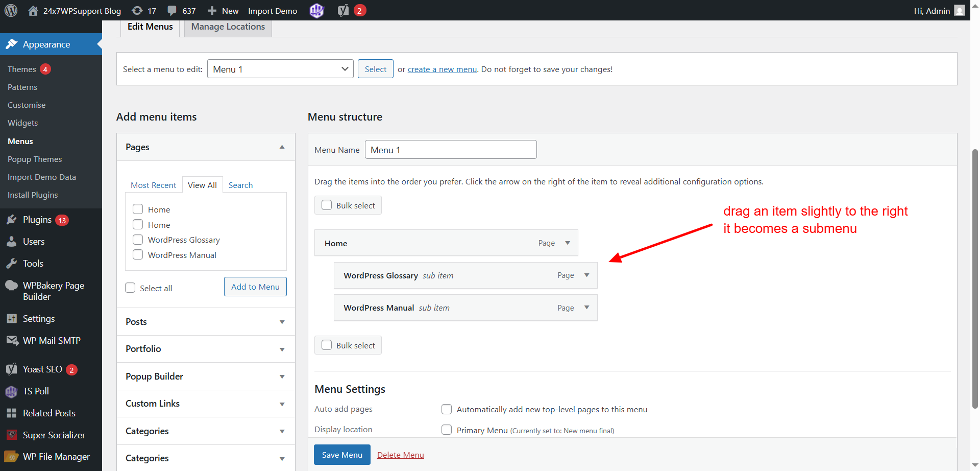The image size is (980, 471).
Task: Open Import Demo Data submenu item
Action: (x=42, y=177)
